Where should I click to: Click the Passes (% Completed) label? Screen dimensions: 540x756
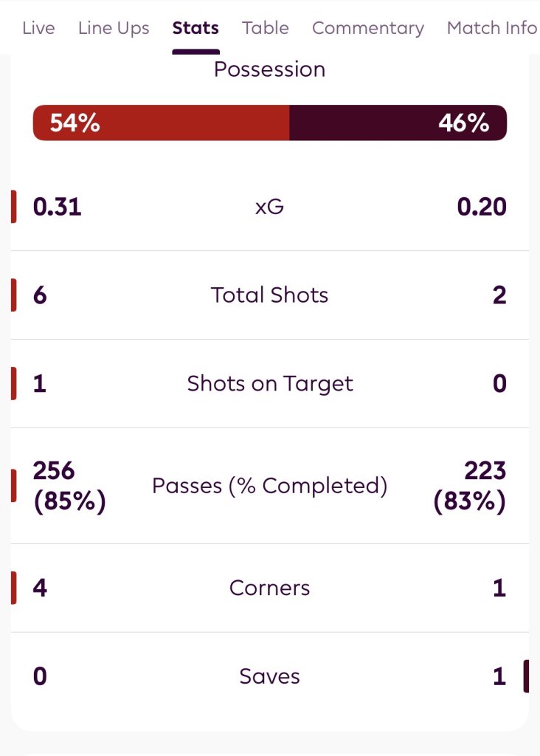click(x=269, y=486)
